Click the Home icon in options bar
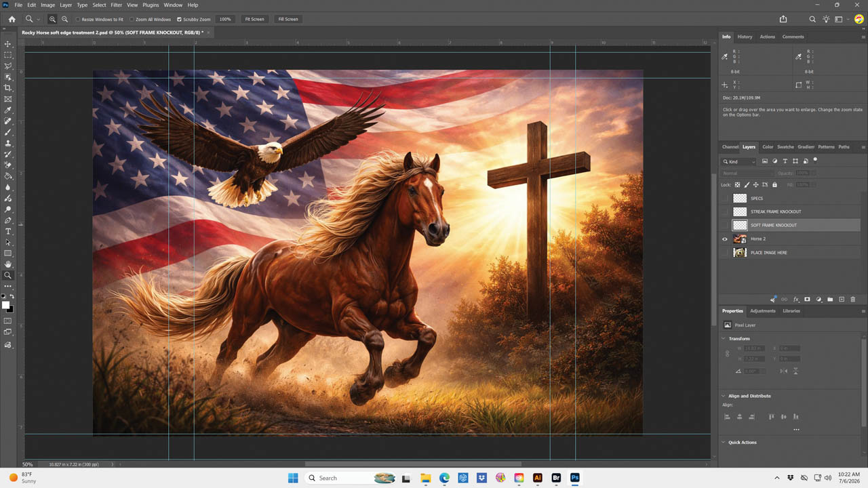The image size is (868, 488). point(12,19)
